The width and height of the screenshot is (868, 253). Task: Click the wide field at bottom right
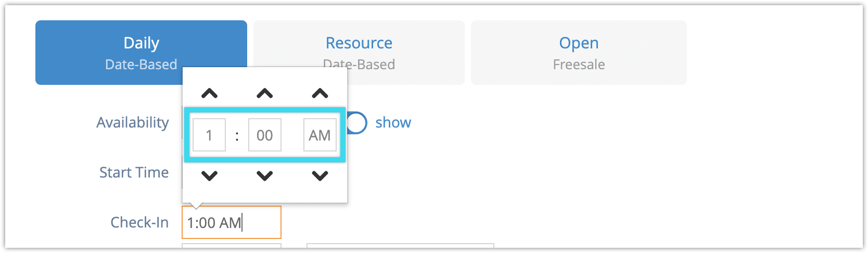click(x=400, y=246)
